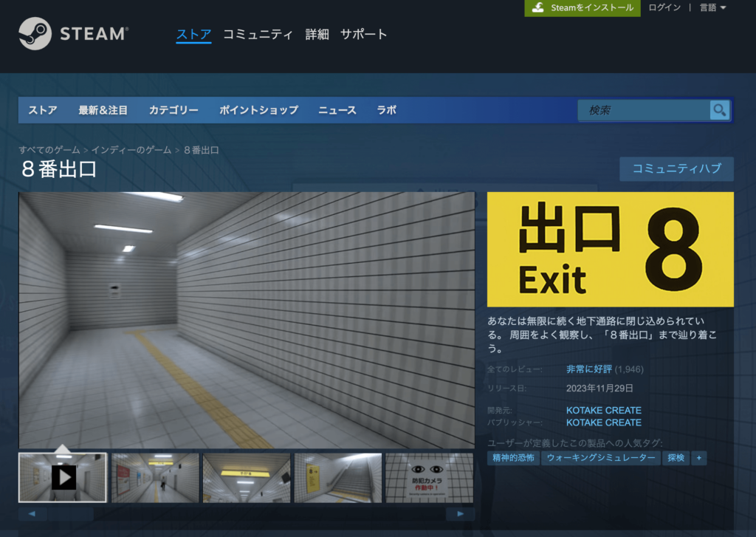Click the Steam logo icon

[35, 33]
